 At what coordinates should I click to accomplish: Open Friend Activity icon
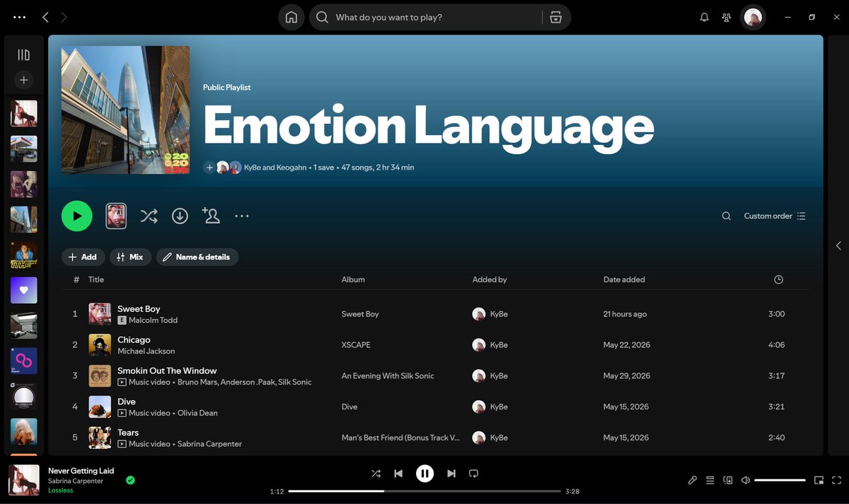click(x=727, y=18)
